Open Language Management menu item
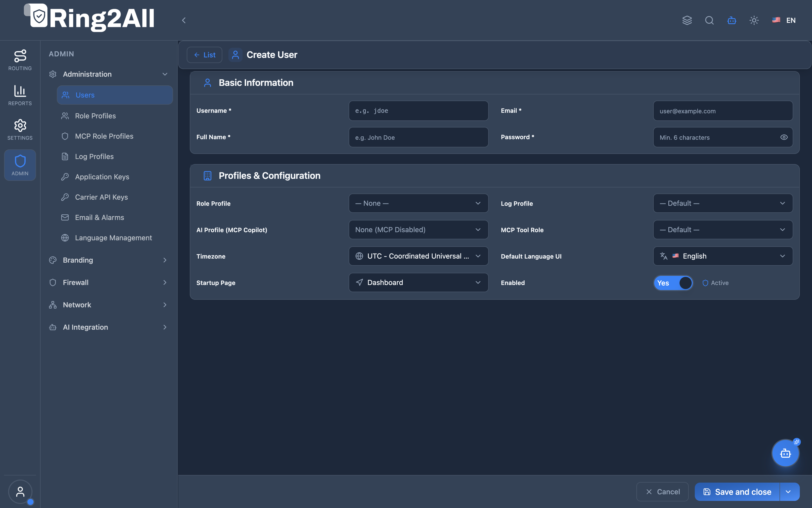 pos(115,238)
